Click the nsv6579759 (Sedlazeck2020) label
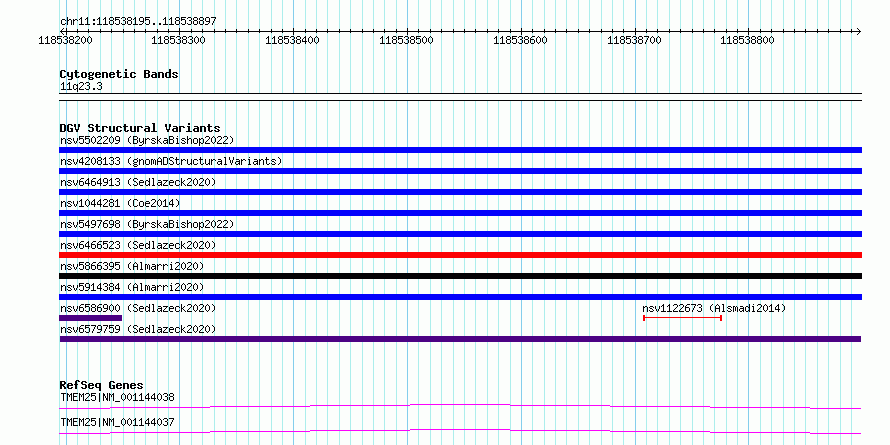 pyautogui.click(x=138, y=329)
